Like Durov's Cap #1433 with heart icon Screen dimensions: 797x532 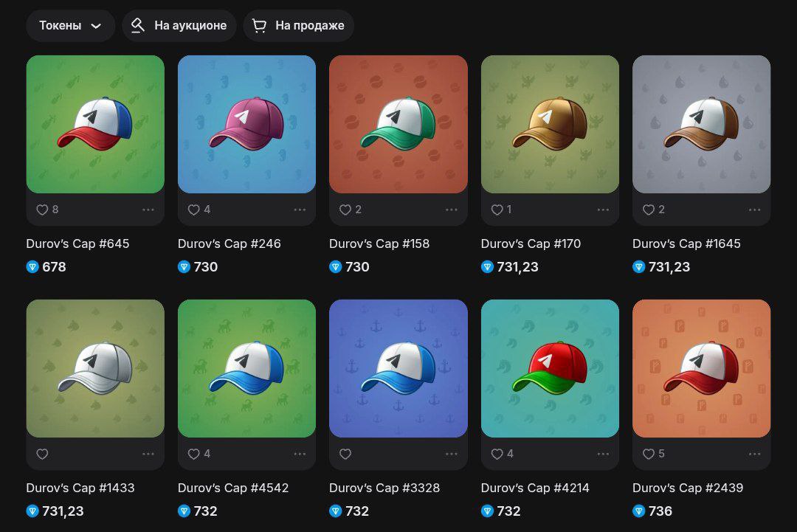pyautogui.click(x=42, y=454)
